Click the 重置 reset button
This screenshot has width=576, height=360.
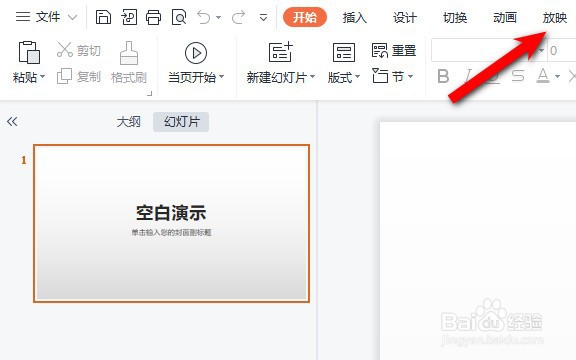point(394,50)
